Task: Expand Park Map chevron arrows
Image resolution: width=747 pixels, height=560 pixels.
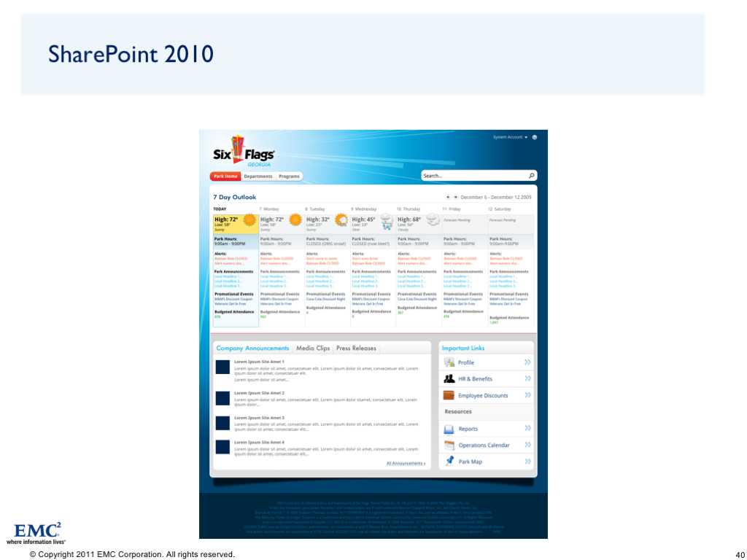Action: tap(527, 462)
